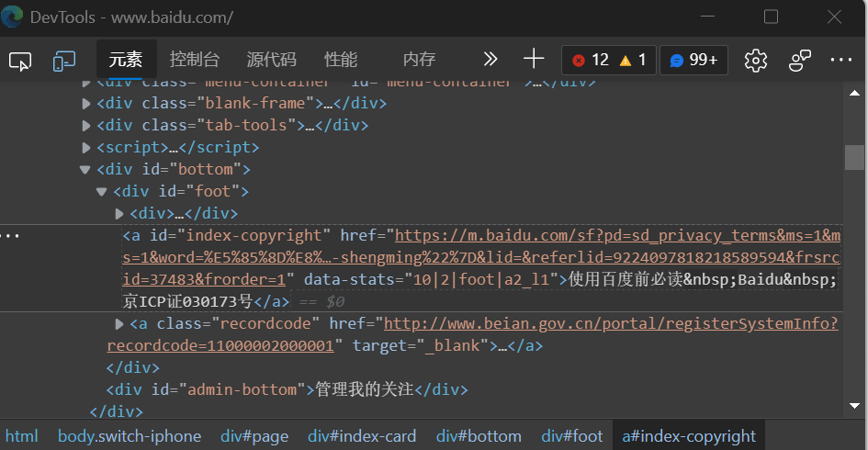Click the target="_blank" attribute

pos(420,346)
